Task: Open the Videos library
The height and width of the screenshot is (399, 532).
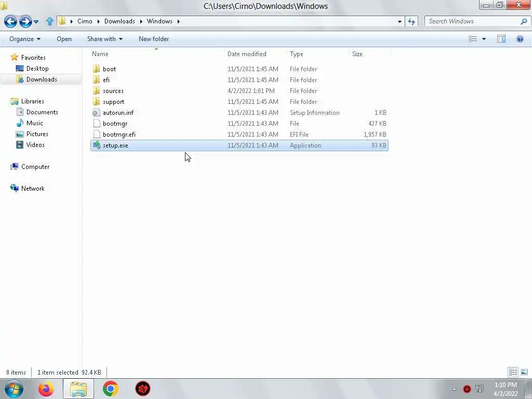Action: 35,144
